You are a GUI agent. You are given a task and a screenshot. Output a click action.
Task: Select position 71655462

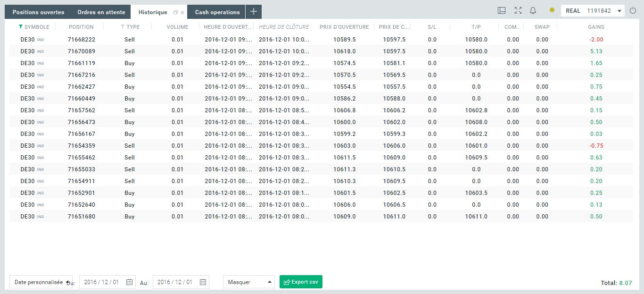coord(82,158)
